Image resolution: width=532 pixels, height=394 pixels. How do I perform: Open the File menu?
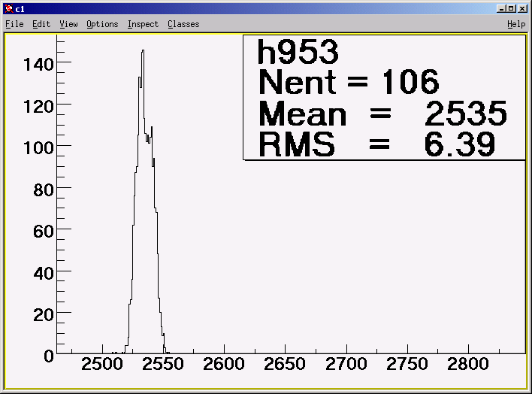[x=14, y=24]
